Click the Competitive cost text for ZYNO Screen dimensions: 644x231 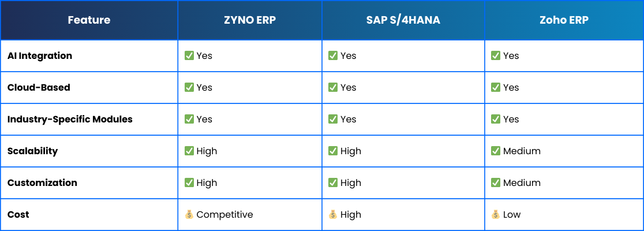(224, 215)
